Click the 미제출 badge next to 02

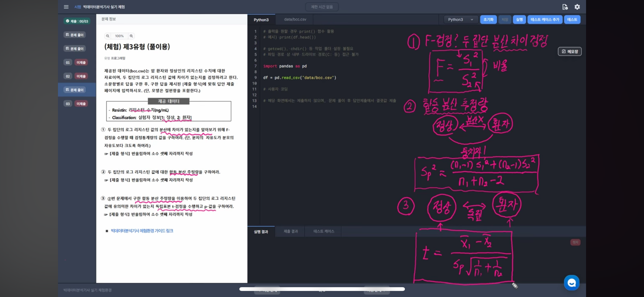coord(81,76)
